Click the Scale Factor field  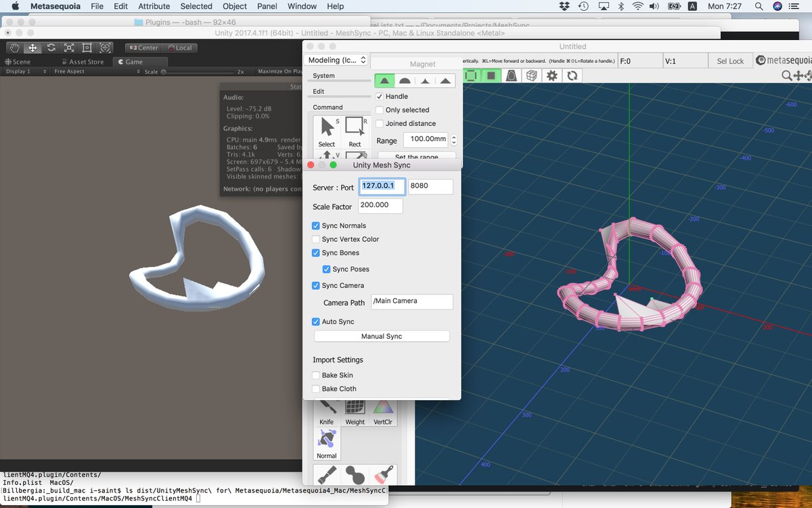coord(380,205)
